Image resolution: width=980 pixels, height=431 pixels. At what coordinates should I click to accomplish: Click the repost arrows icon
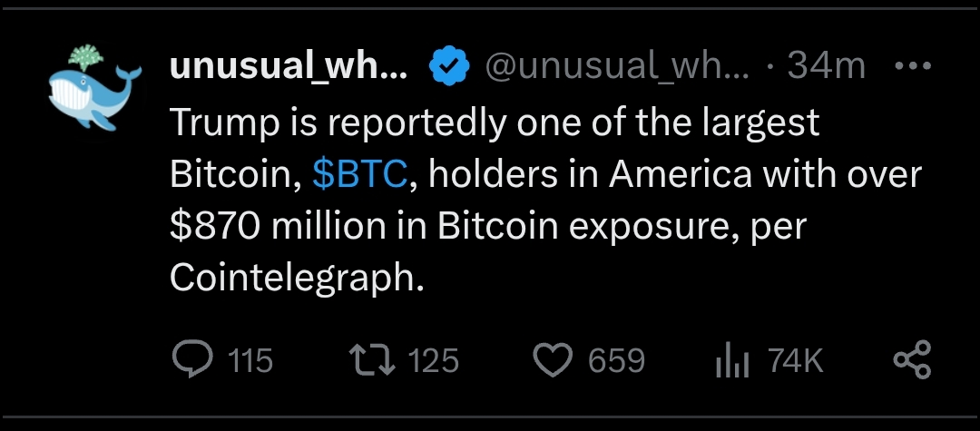pyautogui.click(x=371, y=360)
